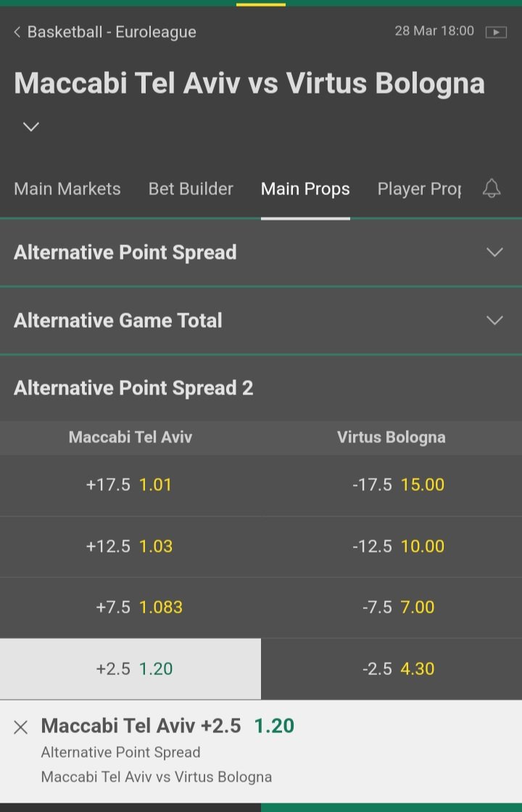522x812 pixels.
Task: Switch to Player Props tab
Action: [x=419, y=189]
